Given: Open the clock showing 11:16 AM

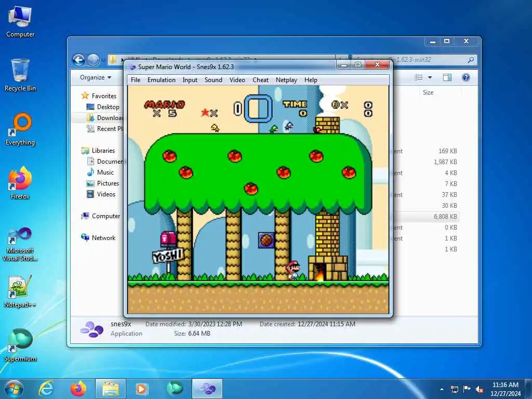Looking at the screenshot, I should tap(505, 389).
